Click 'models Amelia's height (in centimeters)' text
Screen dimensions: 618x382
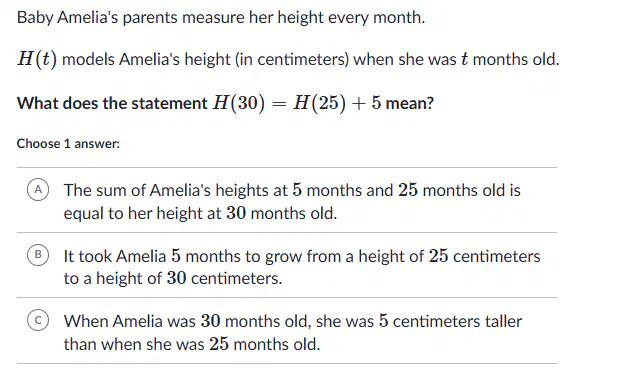(x=206, y=60)
